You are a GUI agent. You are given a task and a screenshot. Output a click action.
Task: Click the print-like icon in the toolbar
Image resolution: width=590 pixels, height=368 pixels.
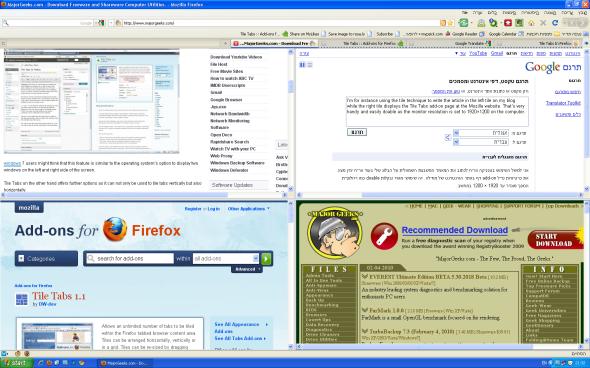tap(481, 23)
